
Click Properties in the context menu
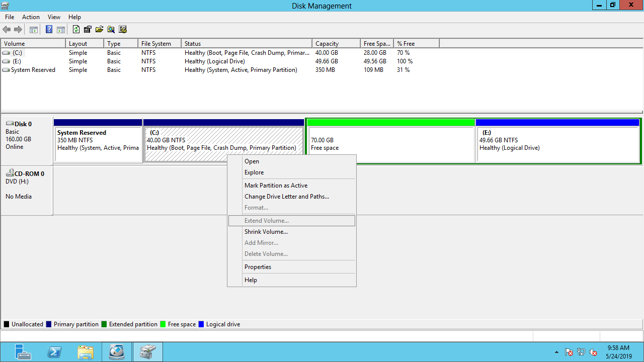(x=258, y=267)
